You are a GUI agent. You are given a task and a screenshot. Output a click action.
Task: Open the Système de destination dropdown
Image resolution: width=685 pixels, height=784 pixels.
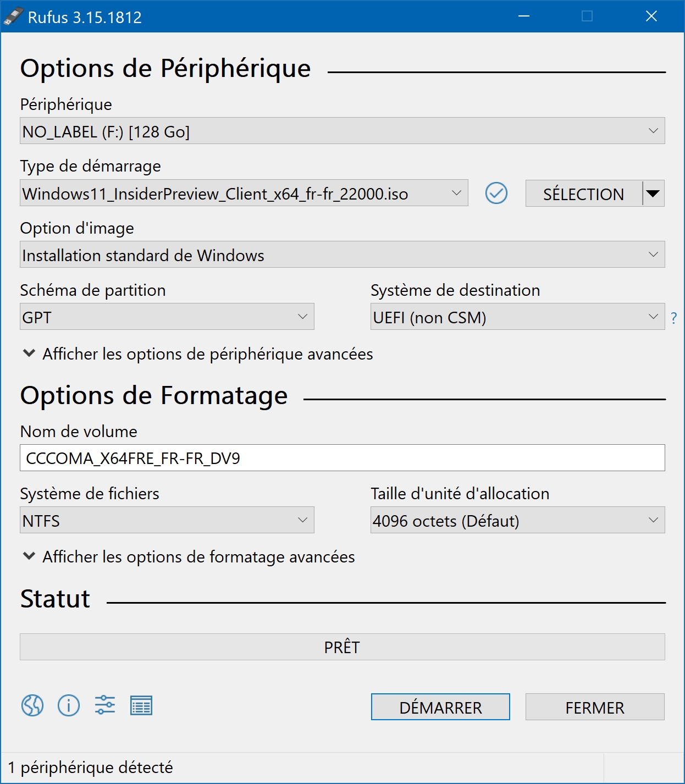tap(517, 317)
